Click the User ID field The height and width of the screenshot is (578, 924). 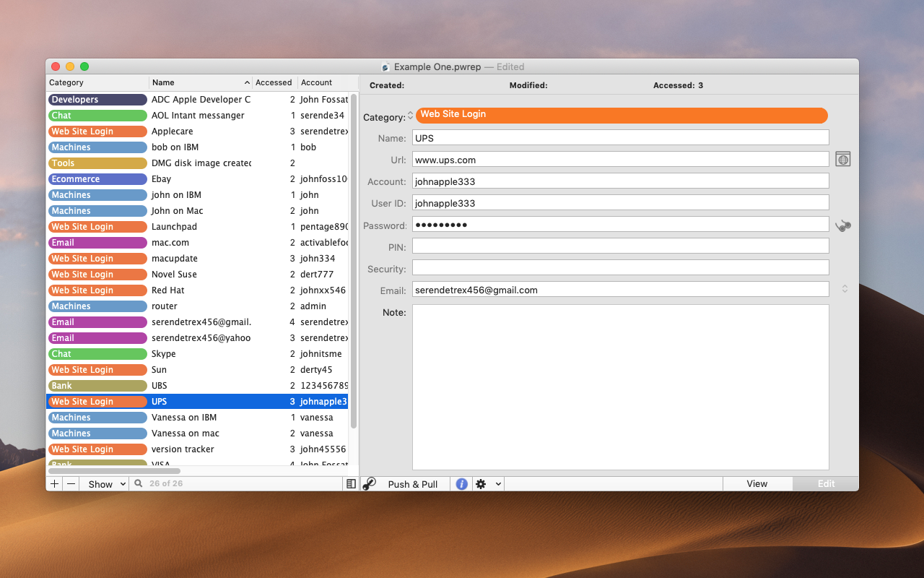point(620,202)
